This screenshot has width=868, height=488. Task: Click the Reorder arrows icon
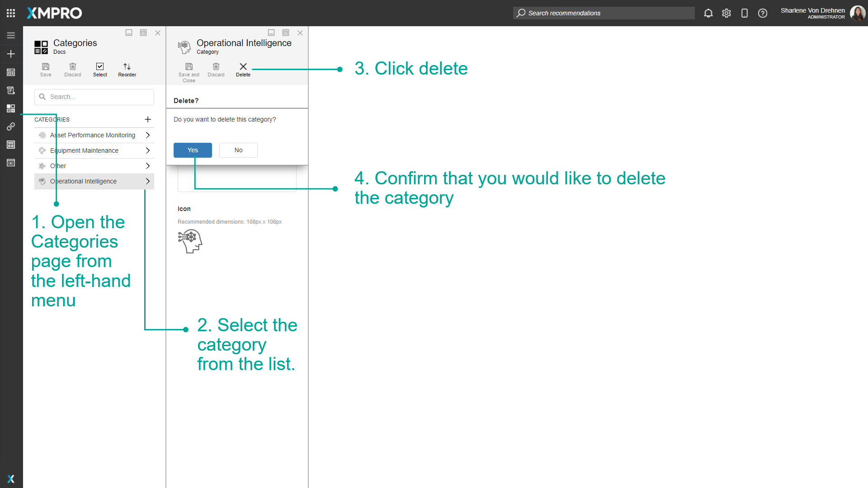click(127, 67)
